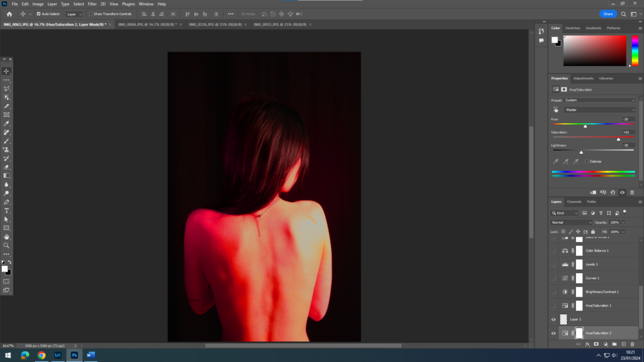The height and width of the screenshot is (362, 644).
Task: Toggle the Auto-Select checkbox
Action: (x=38, y=14)
